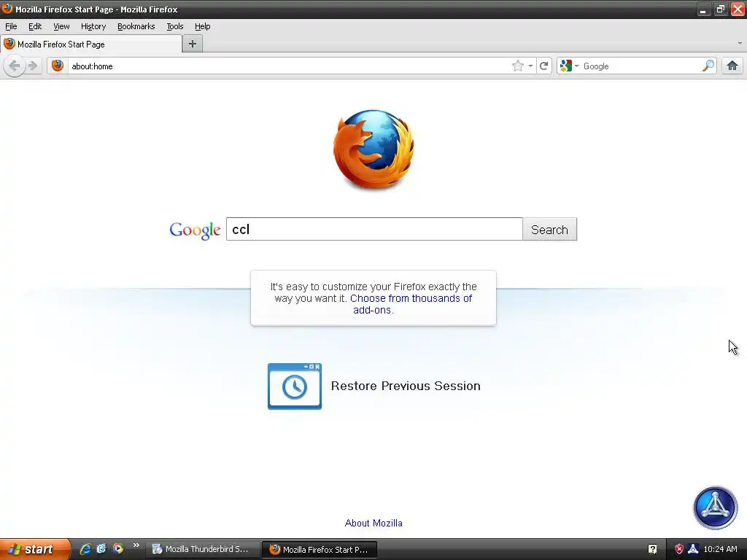Click the Forward navigation arrow
Image resolution: width=747 pixels, height=560 pixels.
[x=32, y=66]
